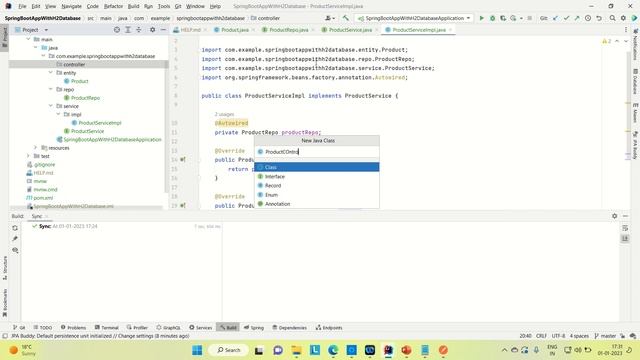Open the Endpoints tool window
This screenshot has height=360, width=640.
[x=329, y=327]
